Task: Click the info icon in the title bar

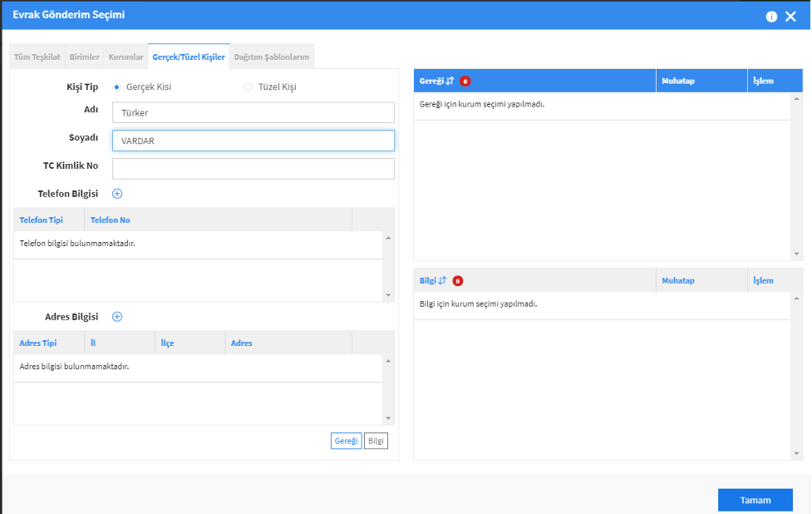Action: tap(771, 17)
